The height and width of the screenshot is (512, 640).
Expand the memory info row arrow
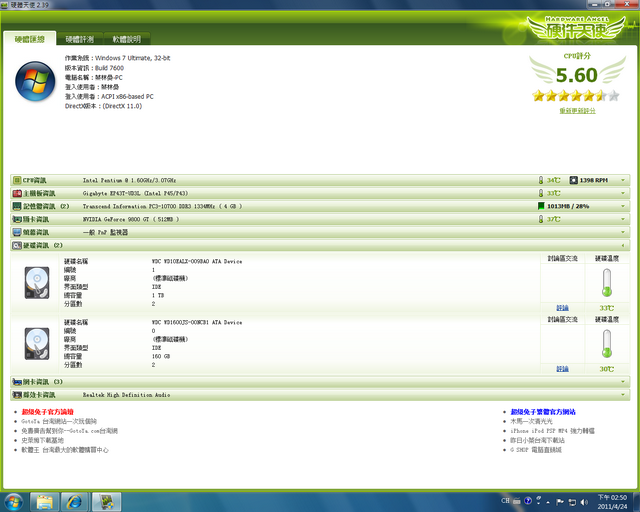623,206
